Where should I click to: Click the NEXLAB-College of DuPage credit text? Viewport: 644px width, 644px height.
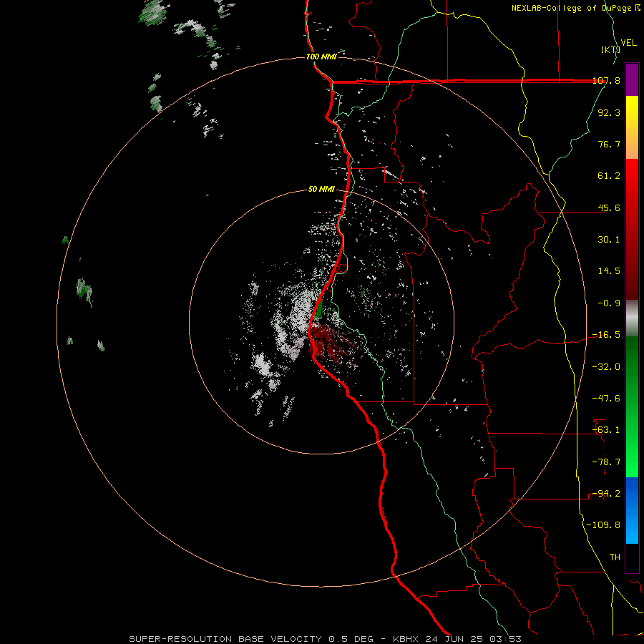pyautogui.click(x=576, y=8)
